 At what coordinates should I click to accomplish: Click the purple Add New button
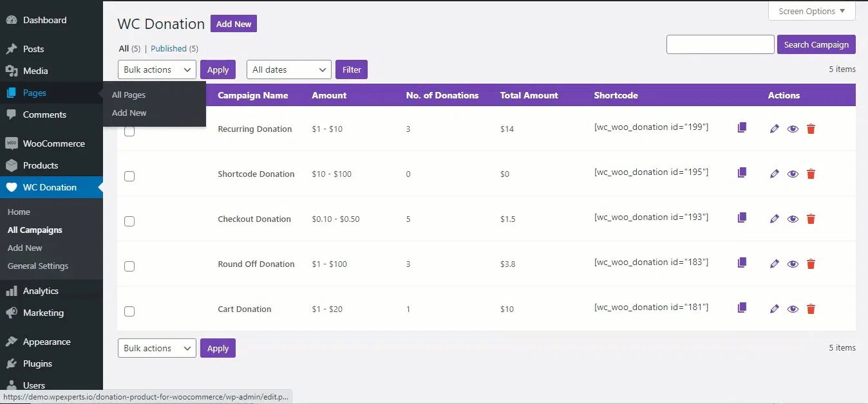click(234, 24)
